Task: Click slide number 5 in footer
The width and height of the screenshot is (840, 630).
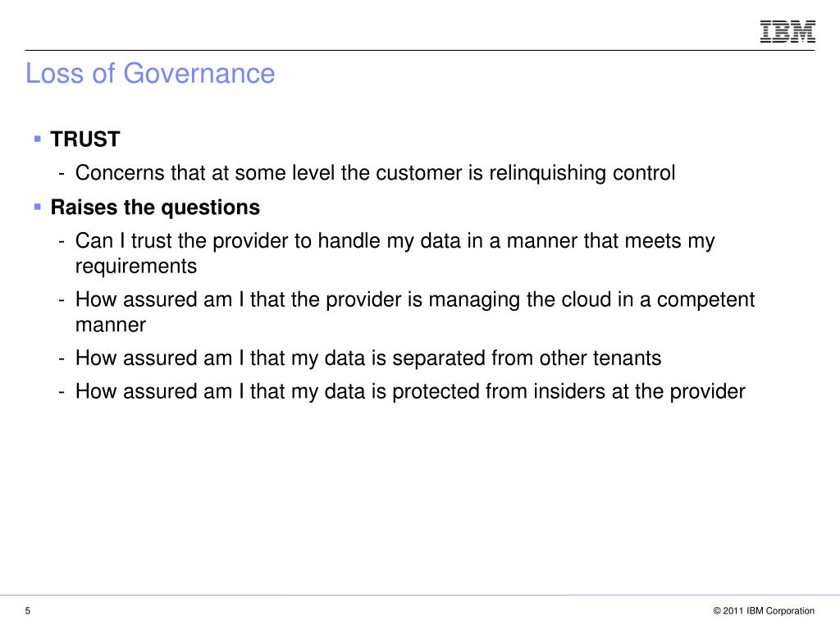Action: [28, 610]
